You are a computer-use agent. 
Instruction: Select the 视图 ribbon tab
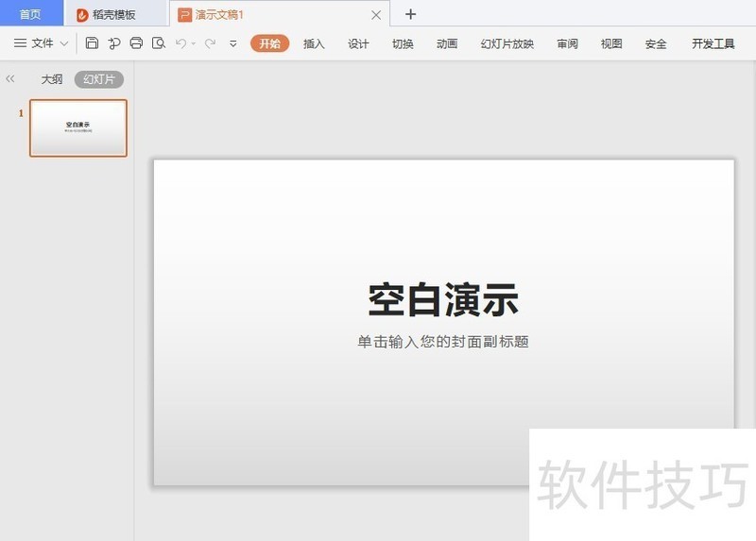click(x=611, y=43)
